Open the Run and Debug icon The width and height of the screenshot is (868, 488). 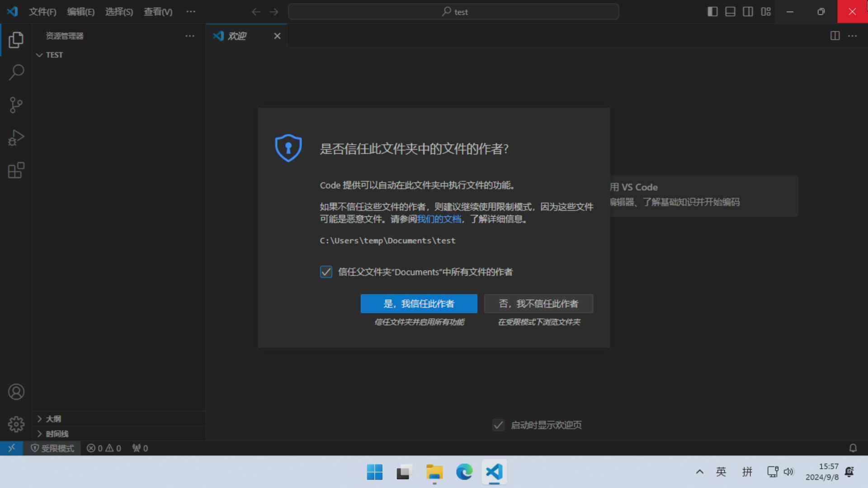click(x=16, y=137)
